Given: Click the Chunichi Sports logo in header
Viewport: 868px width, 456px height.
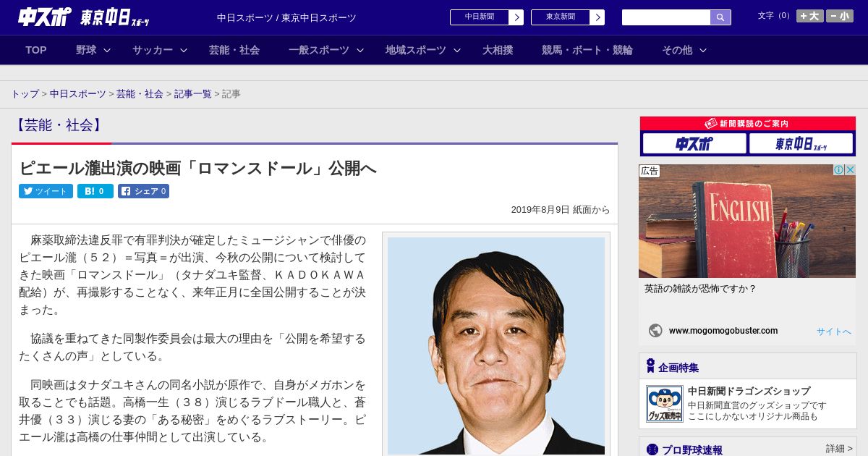Looking at the screenshot, I should tap(45, 17).
